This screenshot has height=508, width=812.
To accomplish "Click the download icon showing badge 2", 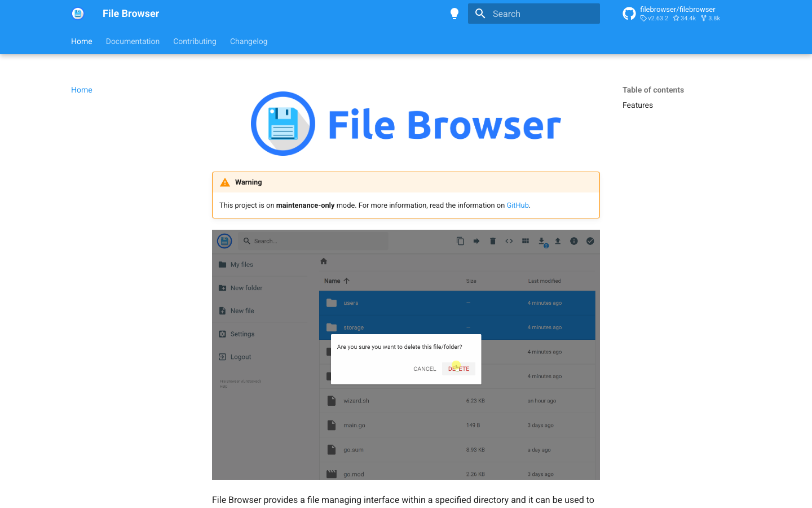I will 541,240.
